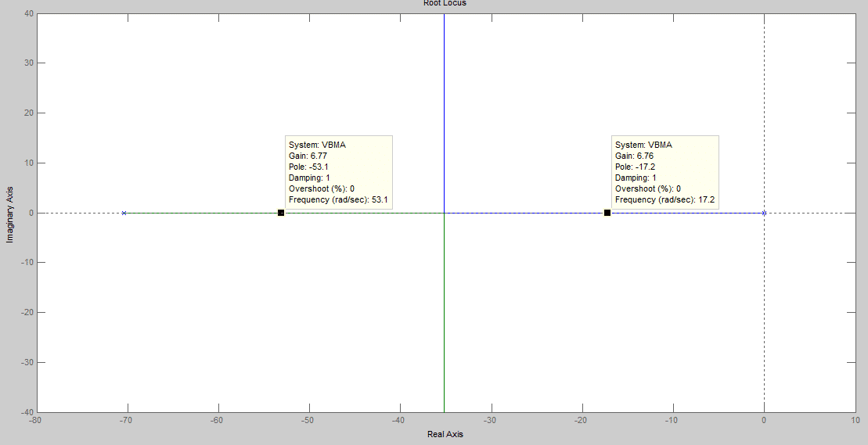868x445 pixels.
Task: Click the Imaginary Axis label
Action: tap(10, 214)
